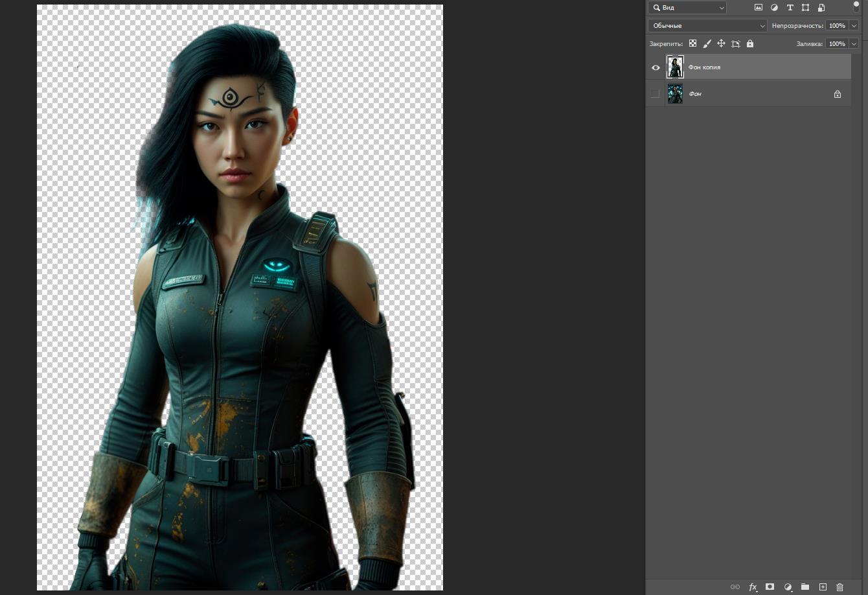The image size is (868, 595).
Task: Open the 'Вид' filter type dropdown
Action: [687, 8]
